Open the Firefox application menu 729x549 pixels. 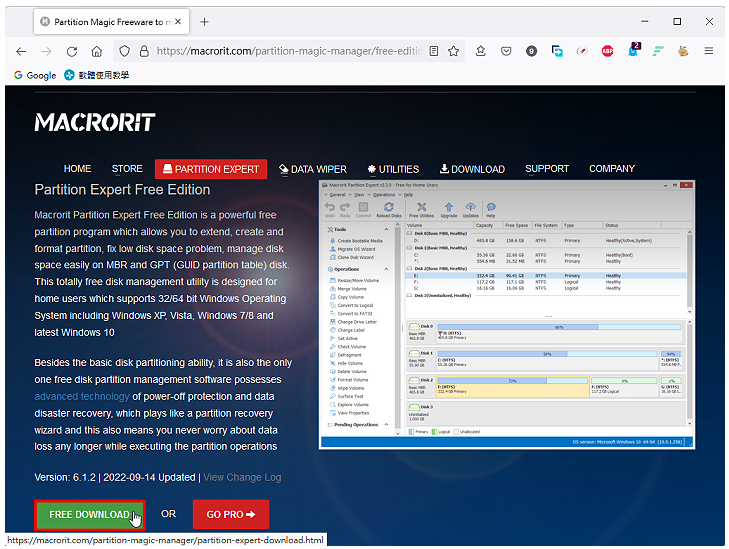tap(709, 51)
